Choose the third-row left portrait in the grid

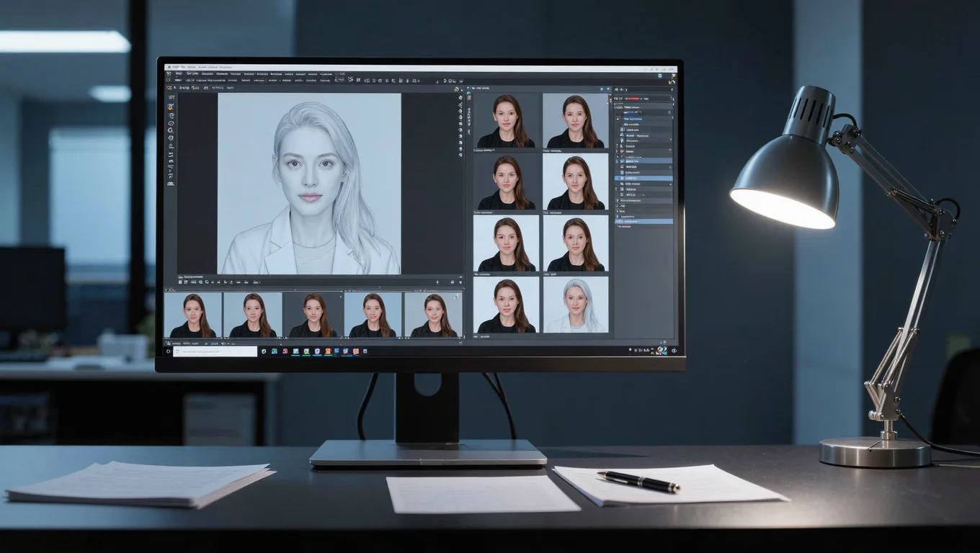click(506, 243)
